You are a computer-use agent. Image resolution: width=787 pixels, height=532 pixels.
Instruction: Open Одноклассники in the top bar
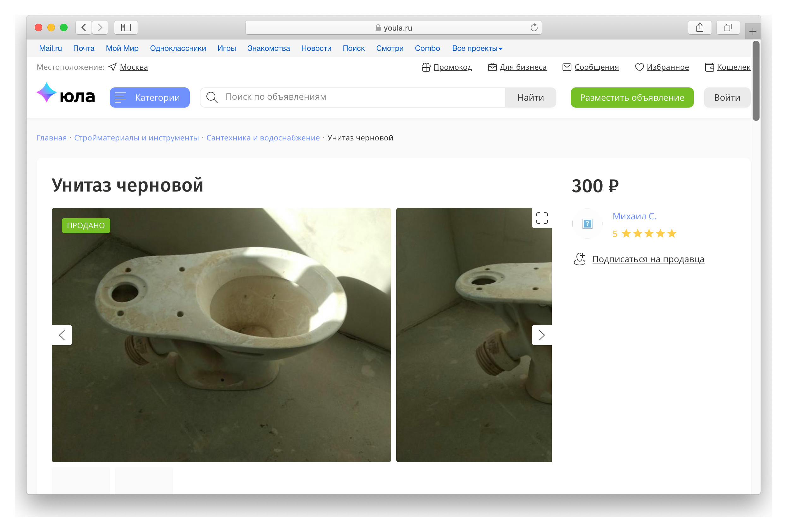pyautogui.click(x=178, y=48)
